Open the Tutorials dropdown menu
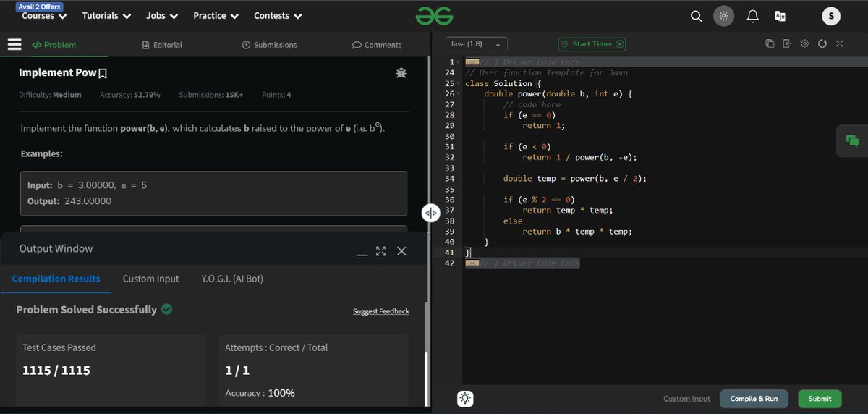Screen dimensions: 868x414 tap(106, 16)
